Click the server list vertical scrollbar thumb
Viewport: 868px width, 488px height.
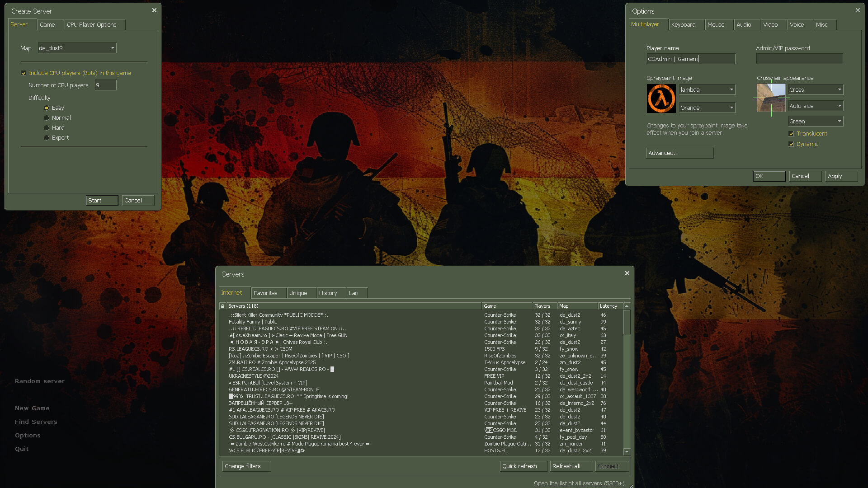pos(627,322)
